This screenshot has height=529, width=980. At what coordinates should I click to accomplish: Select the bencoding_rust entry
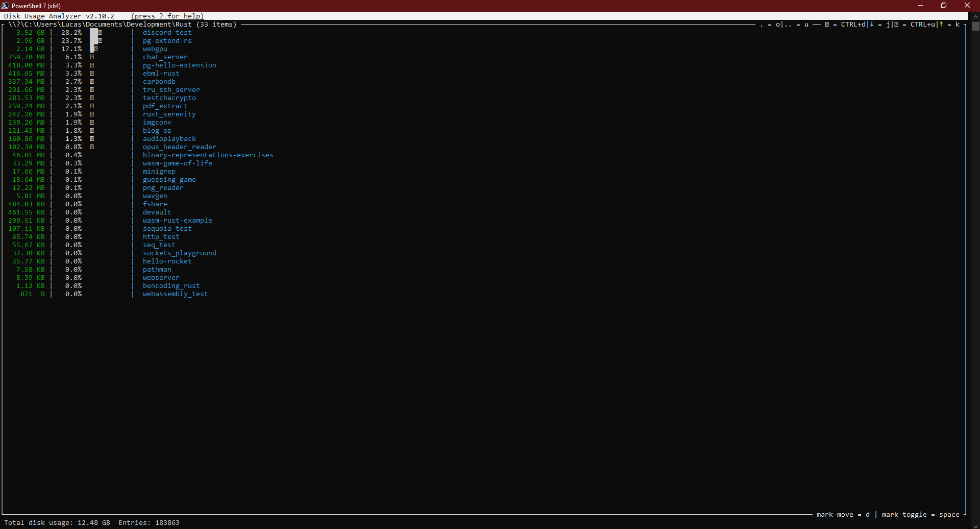[171, 286]
